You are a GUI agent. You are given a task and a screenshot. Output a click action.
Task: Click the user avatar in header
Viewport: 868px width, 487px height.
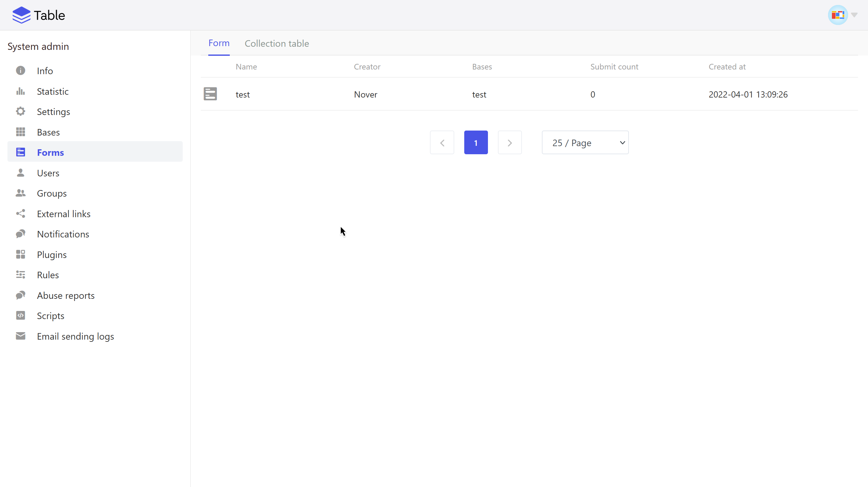click(x=838, y=15)
